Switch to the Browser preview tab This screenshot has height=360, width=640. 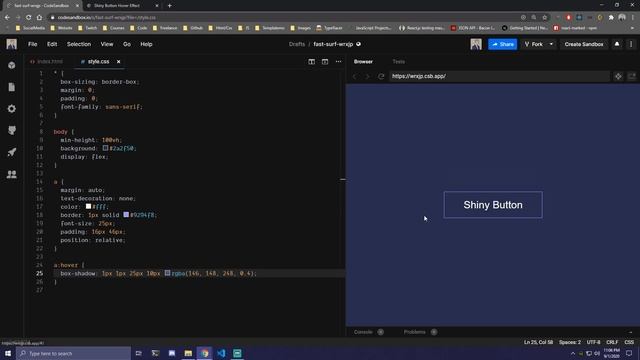click(x=363, y=62)
